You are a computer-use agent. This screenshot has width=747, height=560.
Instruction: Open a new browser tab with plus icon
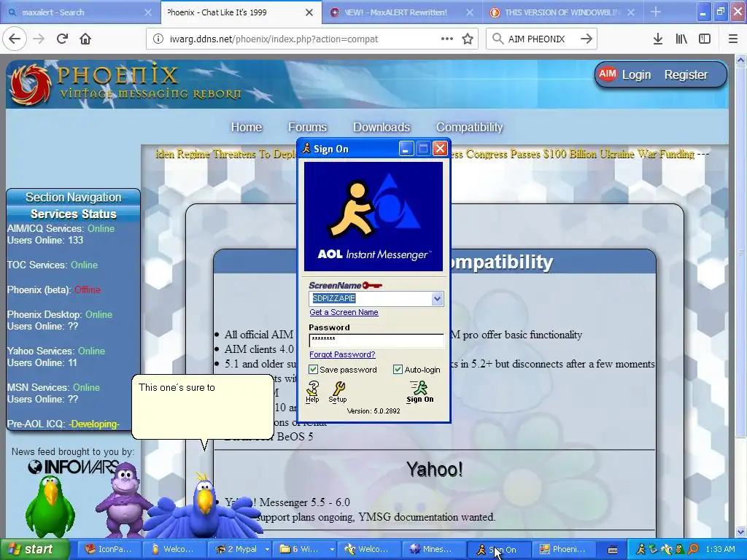pyautogui.click(x=656, y=12)
